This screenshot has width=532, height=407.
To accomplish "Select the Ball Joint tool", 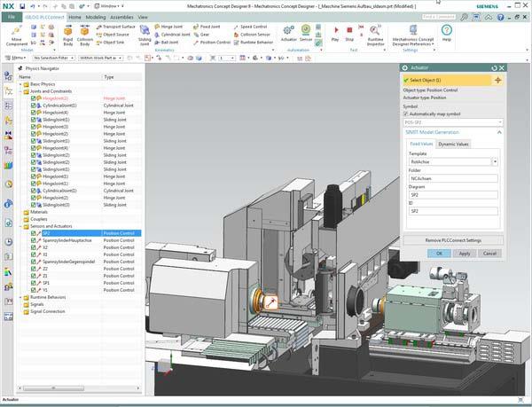I will [x=167, y=43].
